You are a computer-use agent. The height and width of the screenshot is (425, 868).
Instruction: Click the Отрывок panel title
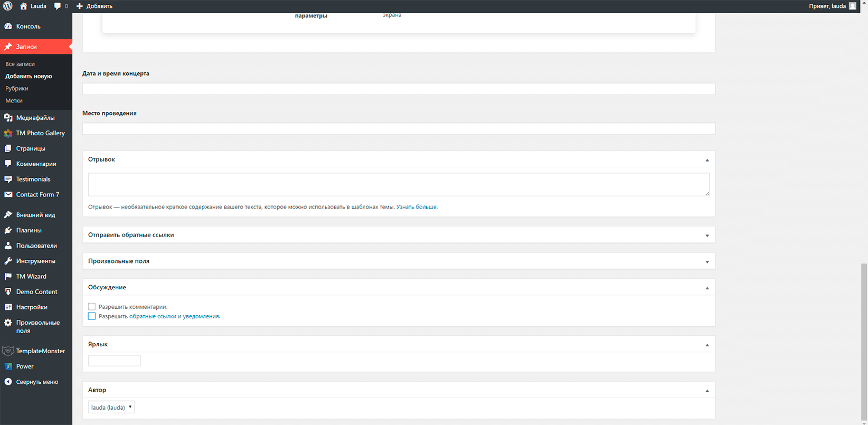click(101, 159)
